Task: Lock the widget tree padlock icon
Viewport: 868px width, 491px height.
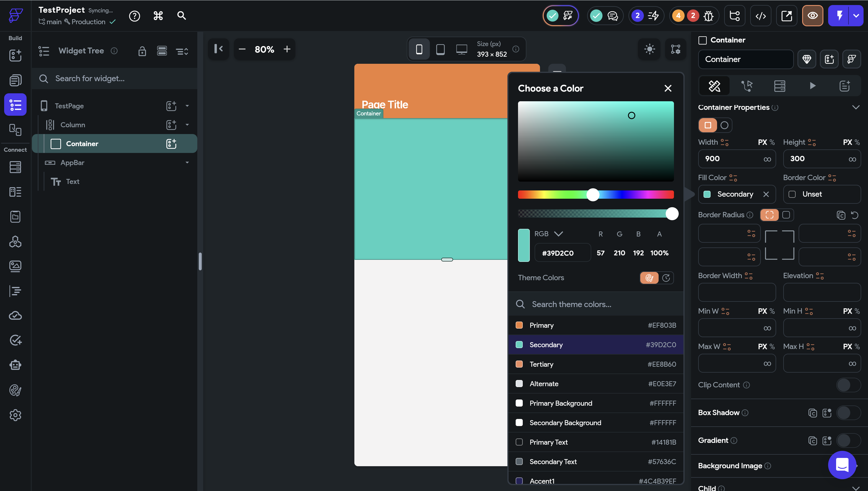Action: [142, 51]
